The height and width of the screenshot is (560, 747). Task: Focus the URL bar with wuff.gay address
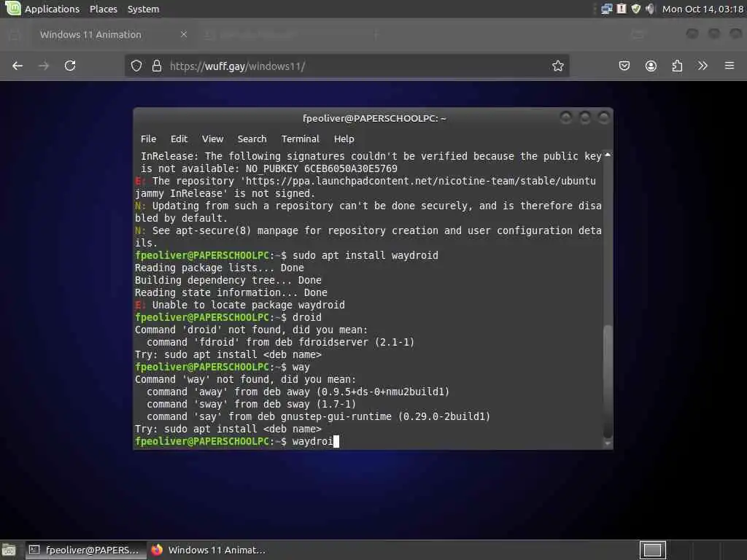pyautogui.click(x=347, y=66)
